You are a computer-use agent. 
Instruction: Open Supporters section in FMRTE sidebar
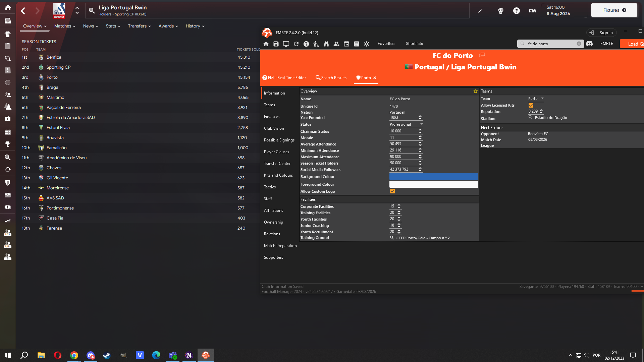(x=273, y=257)
